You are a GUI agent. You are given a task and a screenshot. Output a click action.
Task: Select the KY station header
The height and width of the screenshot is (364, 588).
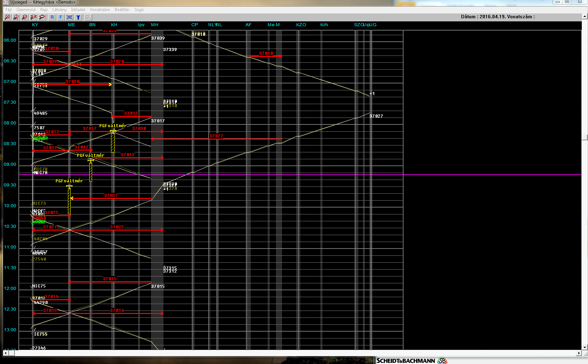click(35, 25)
